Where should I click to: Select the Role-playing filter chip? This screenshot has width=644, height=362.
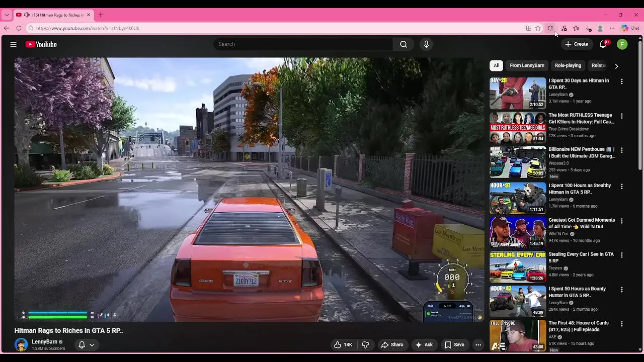[568, 65]
